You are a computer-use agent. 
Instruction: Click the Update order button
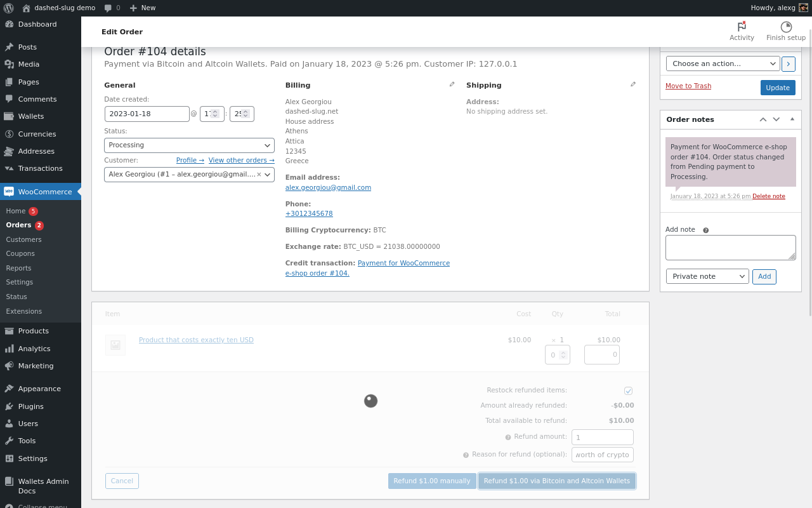pyautogui.click(x=778, y=88)
